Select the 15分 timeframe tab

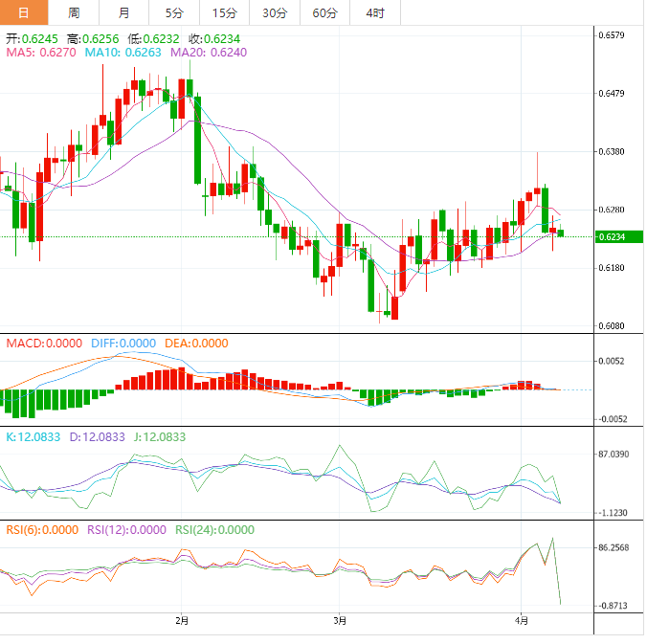pos(224,12)
